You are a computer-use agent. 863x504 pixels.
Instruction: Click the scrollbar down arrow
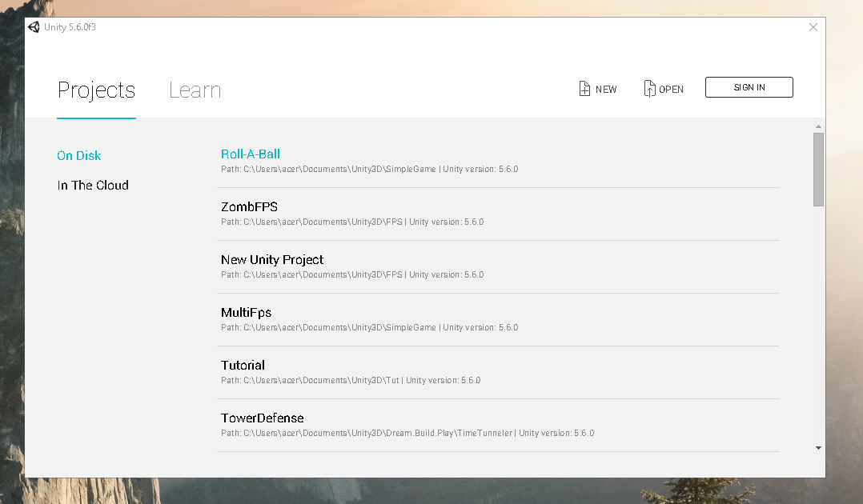click(x=818, y=448)
